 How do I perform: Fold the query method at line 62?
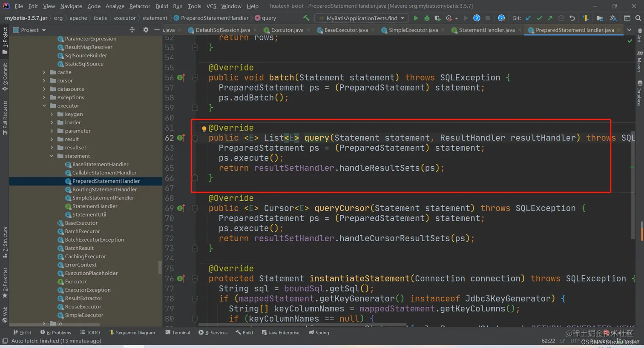click(x=195, y=138)
